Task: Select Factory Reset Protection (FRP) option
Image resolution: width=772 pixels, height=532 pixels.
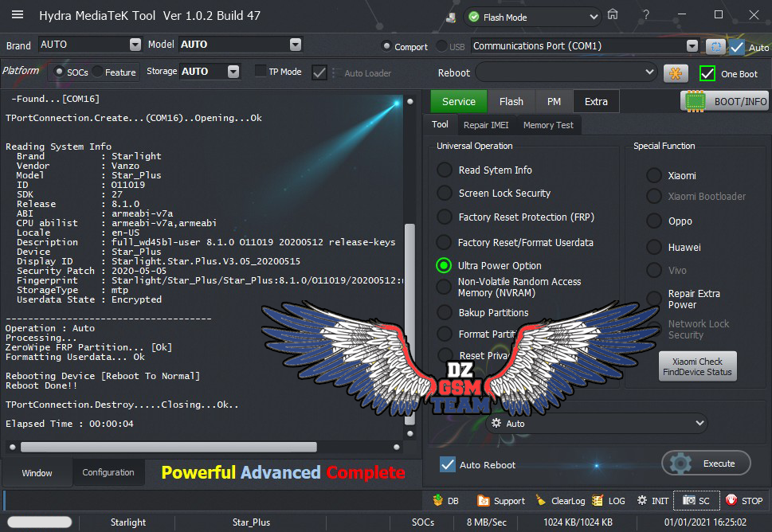Action: click(x=444, y=217)
